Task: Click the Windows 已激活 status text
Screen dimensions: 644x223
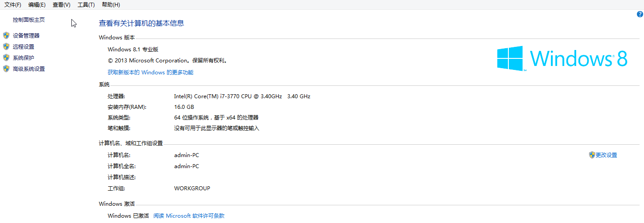Action: [x=128, y=216]
